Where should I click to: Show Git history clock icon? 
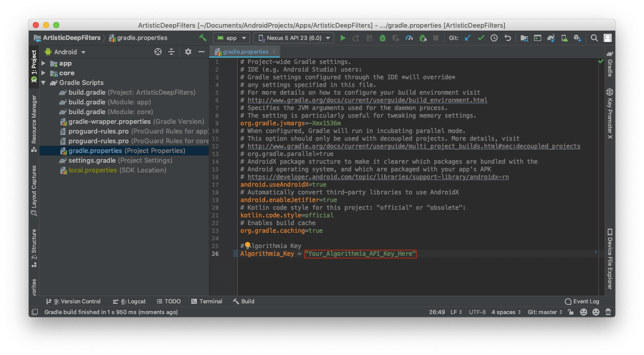tap(494, 38)
